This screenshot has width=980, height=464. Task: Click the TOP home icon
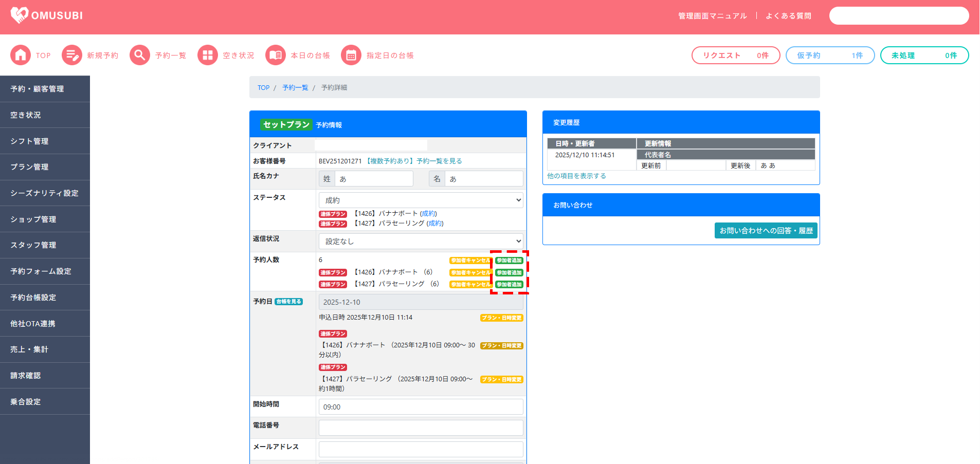[x=21, y=55]
